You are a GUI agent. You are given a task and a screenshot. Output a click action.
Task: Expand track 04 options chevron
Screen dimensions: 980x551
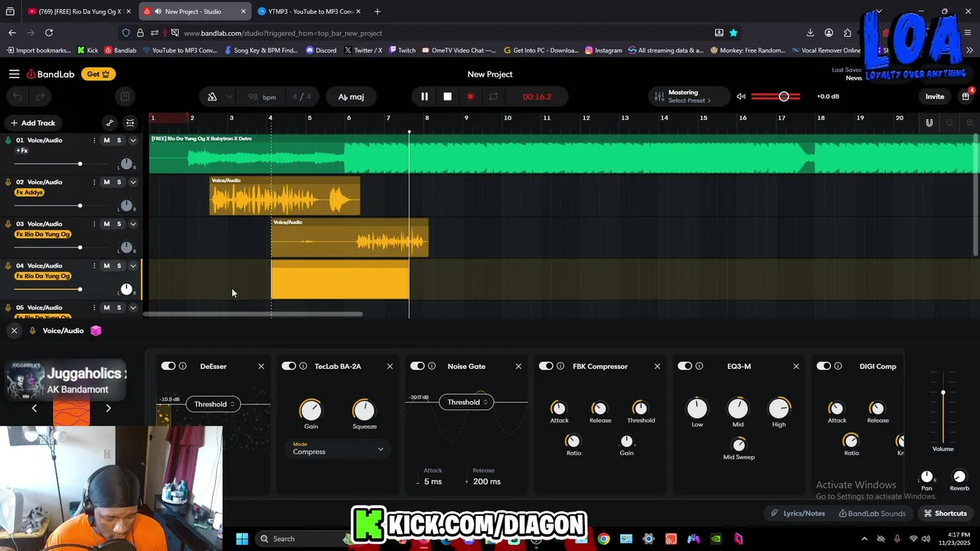click(x=132, y=266)
